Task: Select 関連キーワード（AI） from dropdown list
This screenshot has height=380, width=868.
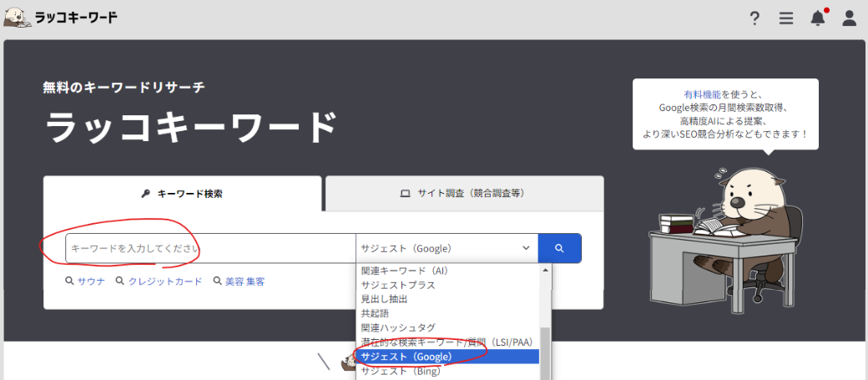Action: click(x=447, y=271)
